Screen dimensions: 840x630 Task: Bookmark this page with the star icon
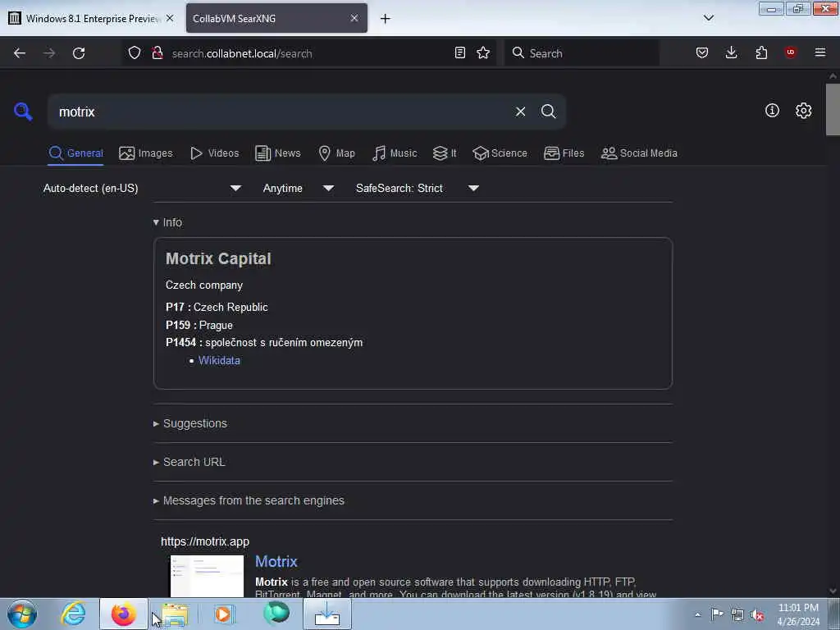click(483, 52)
